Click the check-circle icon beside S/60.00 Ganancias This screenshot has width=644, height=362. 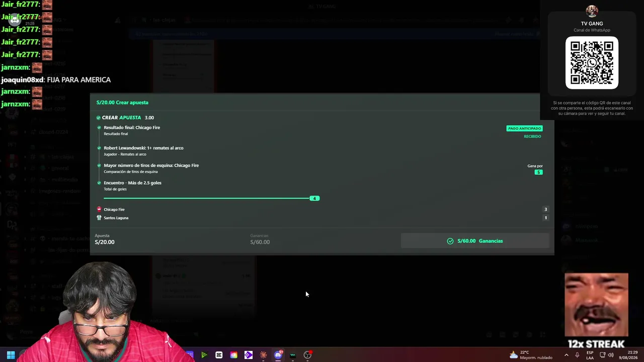pos(450,241)
